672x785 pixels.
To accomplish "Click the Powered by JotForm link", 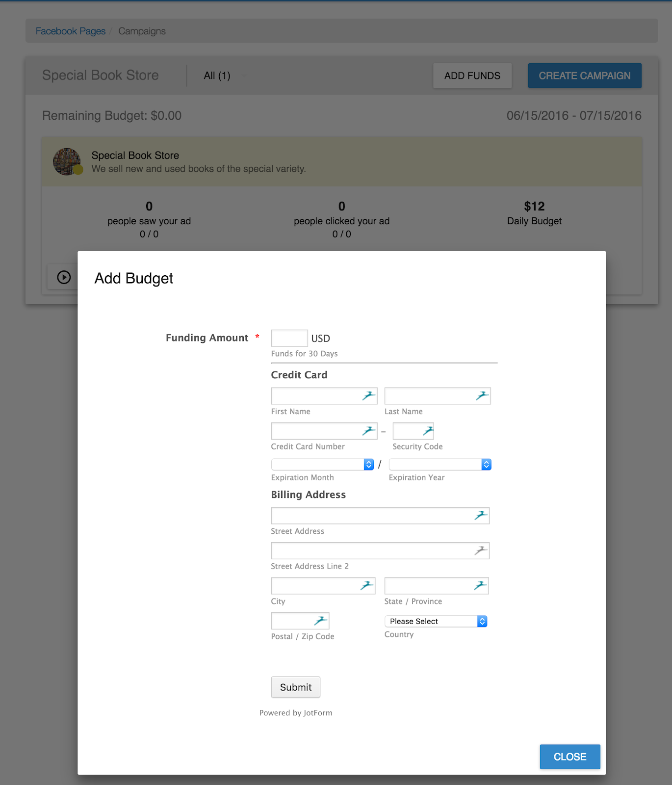I will [x=296, y=713].
